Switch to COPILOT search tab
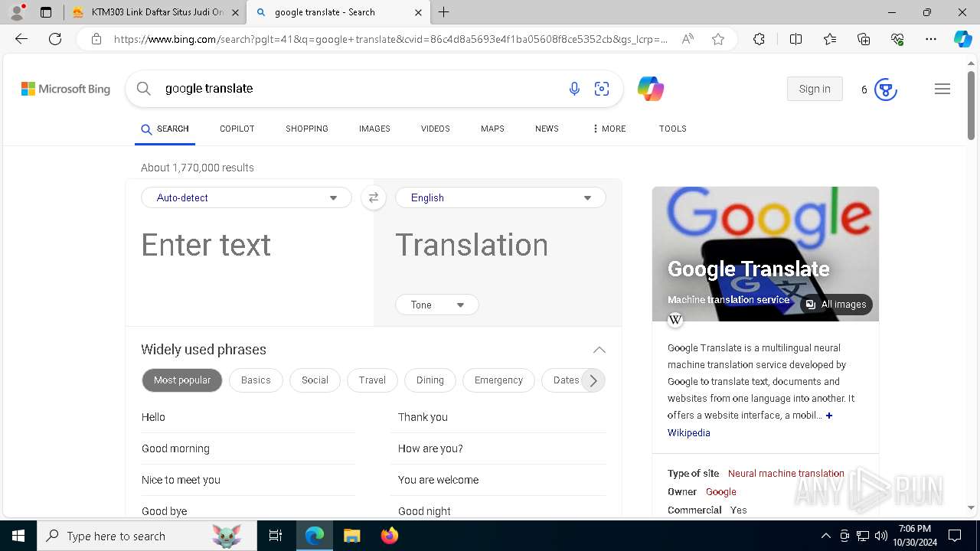 [x=237, y=129]
